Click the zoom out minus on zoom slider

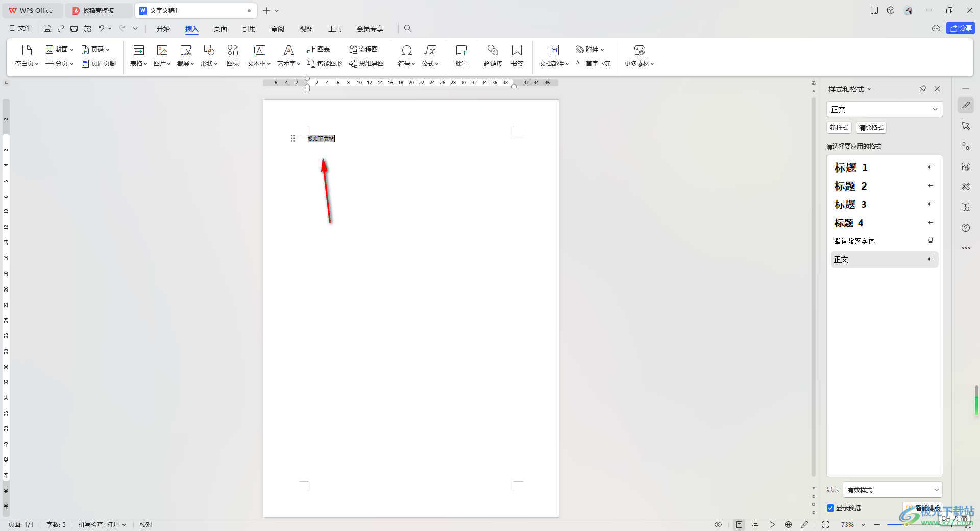click(x=877, y=525)
